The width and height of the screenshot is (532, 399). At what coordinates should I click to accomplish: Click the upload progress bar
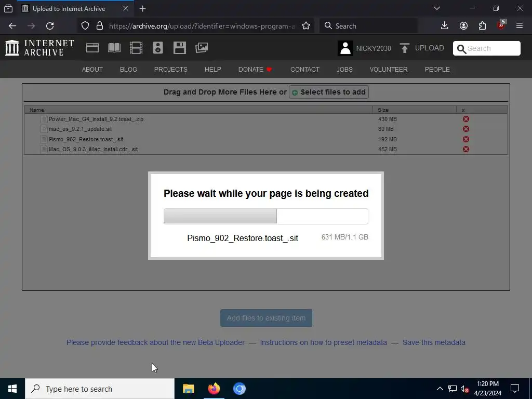pos(266,216)
